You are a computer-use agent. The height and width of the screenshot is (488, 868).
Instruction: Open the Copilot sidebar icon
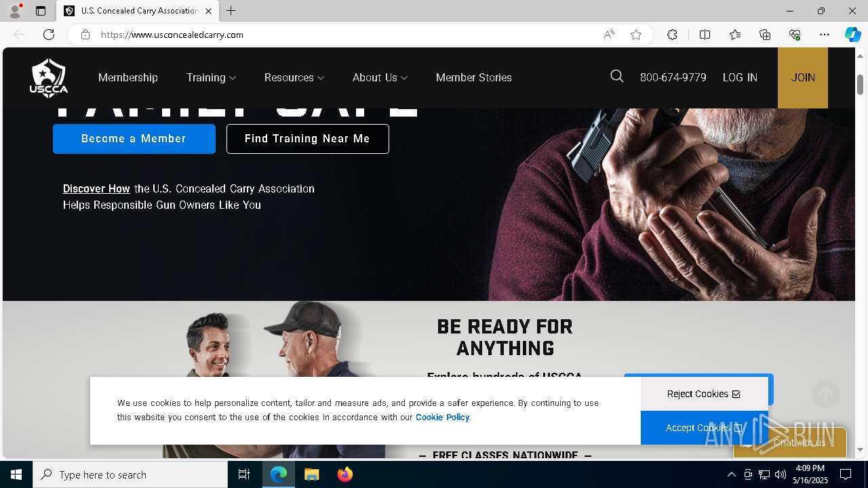coord(852,35)
